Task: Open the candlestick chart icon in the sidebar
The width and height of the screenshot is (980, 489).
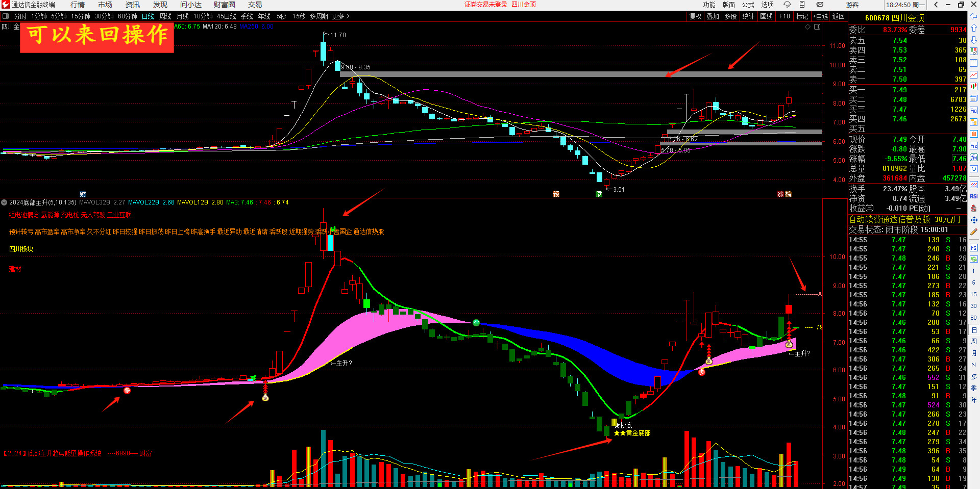Action: click(974, 86)
